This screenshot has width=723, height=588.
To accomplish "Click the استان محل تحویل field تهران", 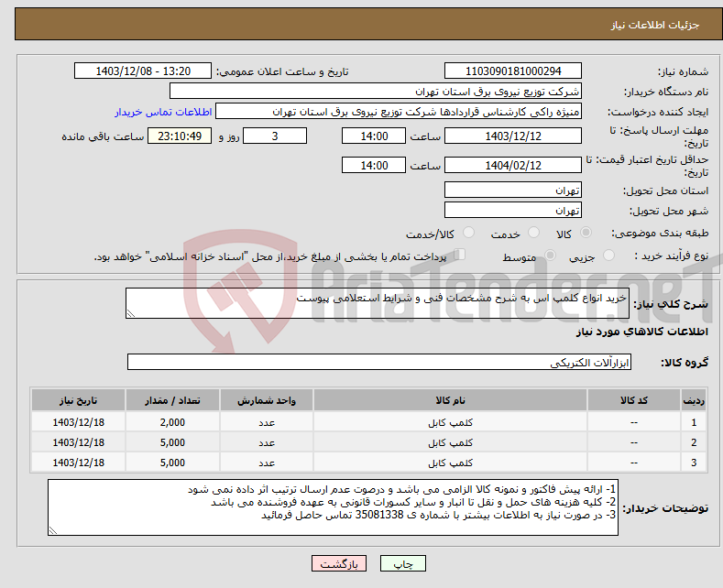I will [x=513, y=190].
